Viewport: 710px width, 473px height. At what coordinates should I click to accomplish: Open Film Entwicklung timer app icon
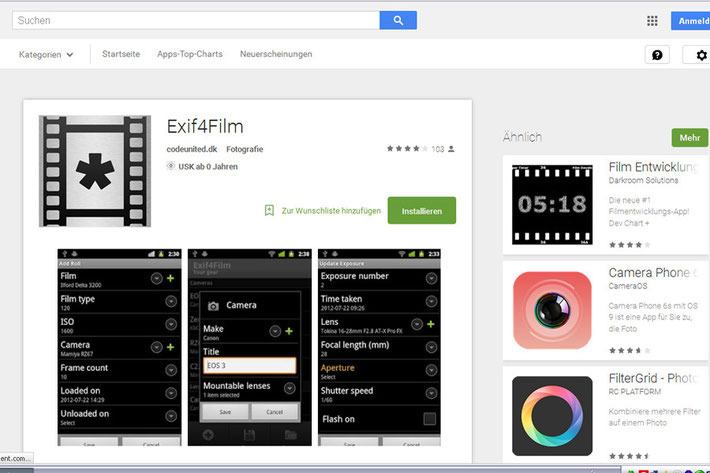pyautogui.click(x=552, y=205)
